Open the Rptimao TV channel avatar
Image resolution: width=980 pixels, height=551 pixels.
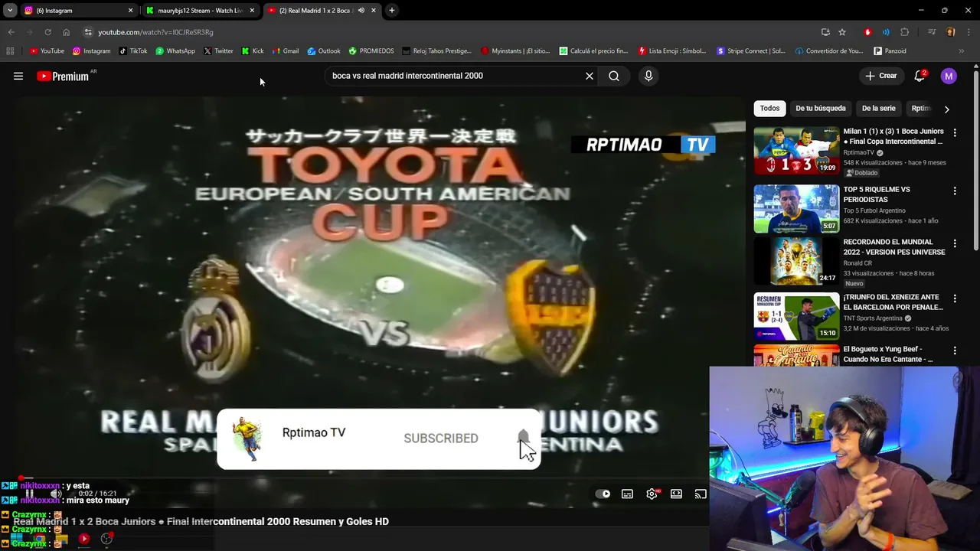pos(247,439)
